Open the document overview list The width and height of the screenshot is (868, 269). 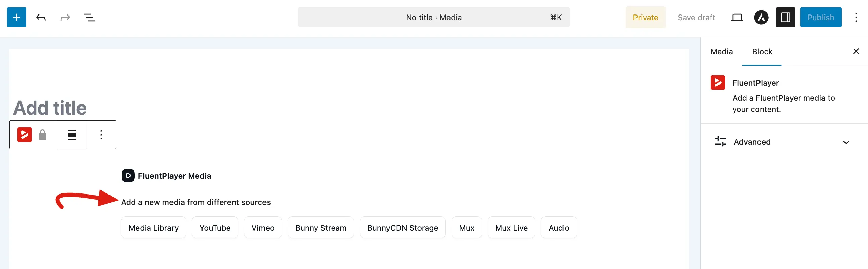coord(89,18)
